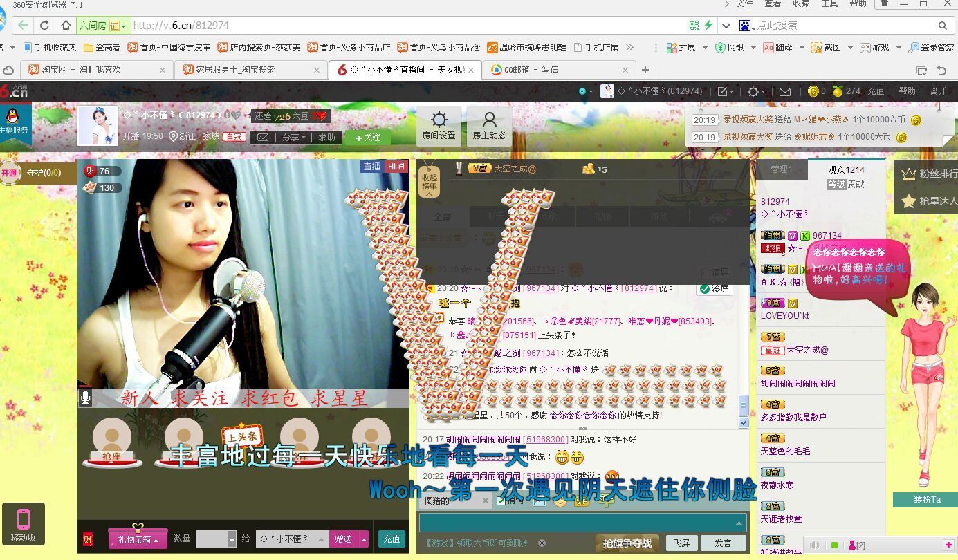The width and height of the screenshot is (958, 560).
Task: Click the microphone icon on the video
Action: pyautogui.click(x=86, y=397)
